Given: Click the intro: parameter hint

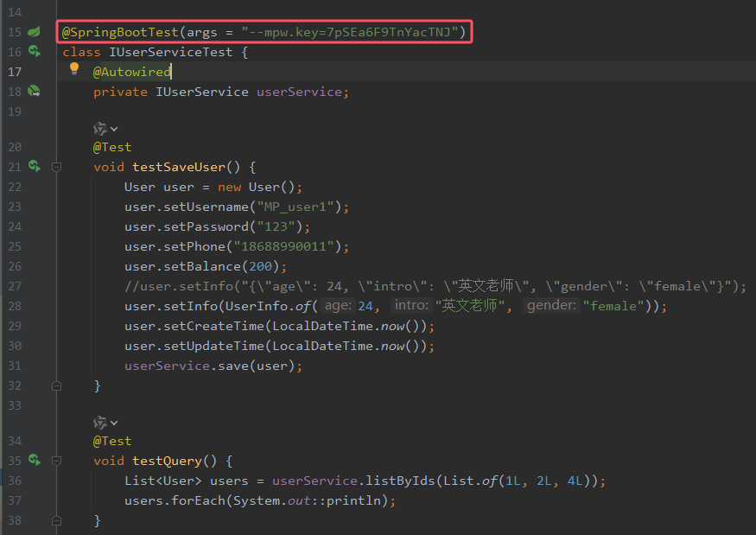Looking at the screenshot, I should tap(411, 305).
